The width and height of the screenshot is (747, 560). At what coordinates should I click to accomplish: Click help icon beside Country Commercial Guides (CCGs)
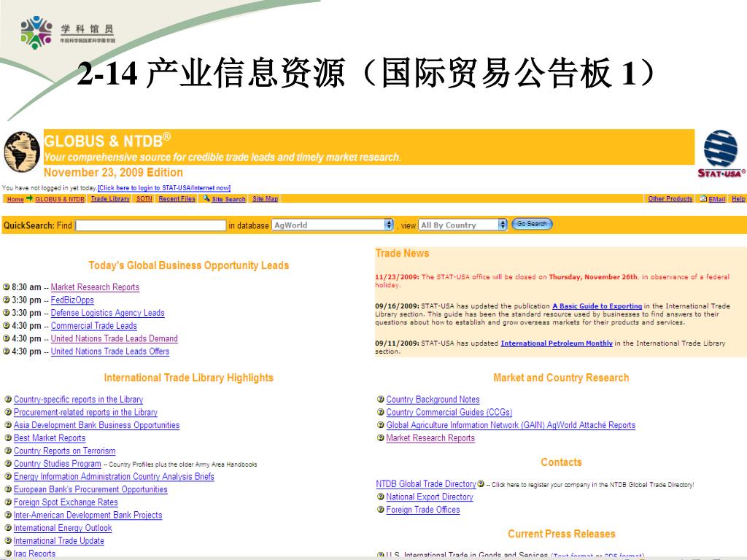[381, 412]
